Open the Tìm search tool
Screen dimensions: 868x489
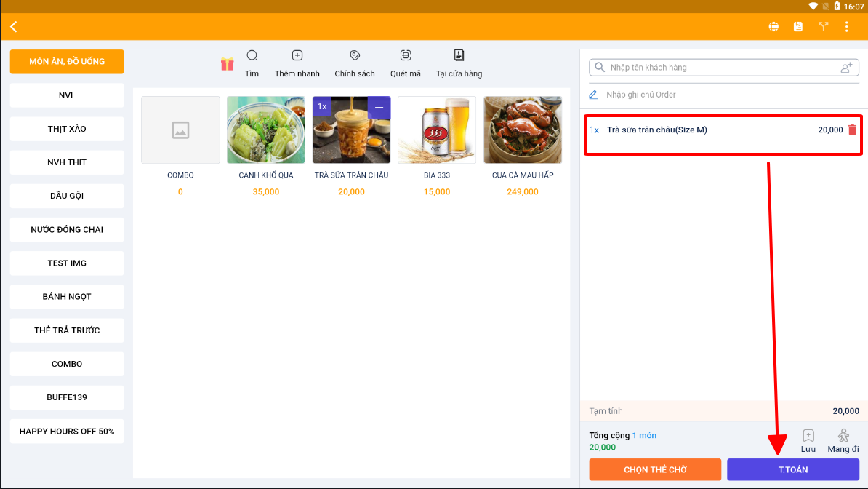[252, 63]
